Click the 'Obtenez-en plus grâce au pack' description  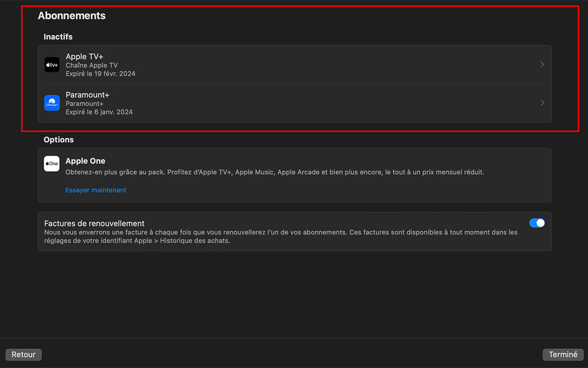tap(275, 172)
